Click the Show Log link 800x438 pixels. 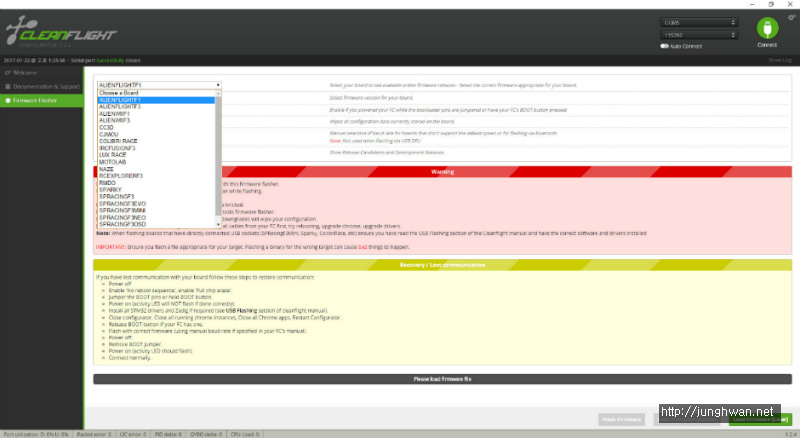[780, 60]
